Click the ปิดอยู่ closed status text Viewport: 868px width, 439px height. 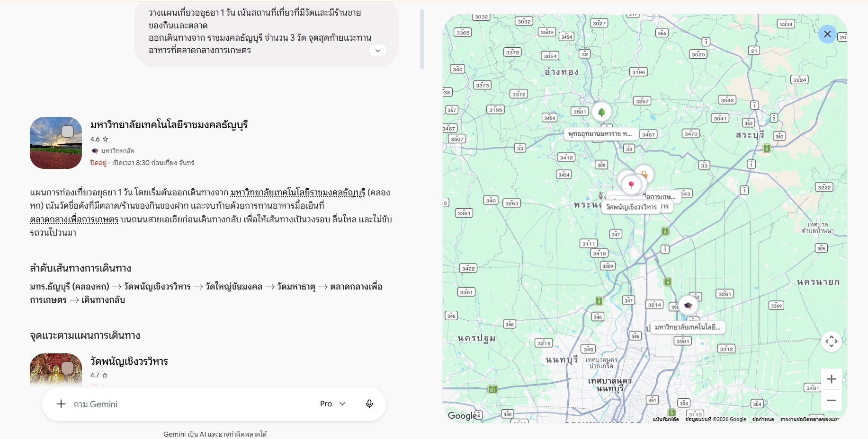[98, 163]
